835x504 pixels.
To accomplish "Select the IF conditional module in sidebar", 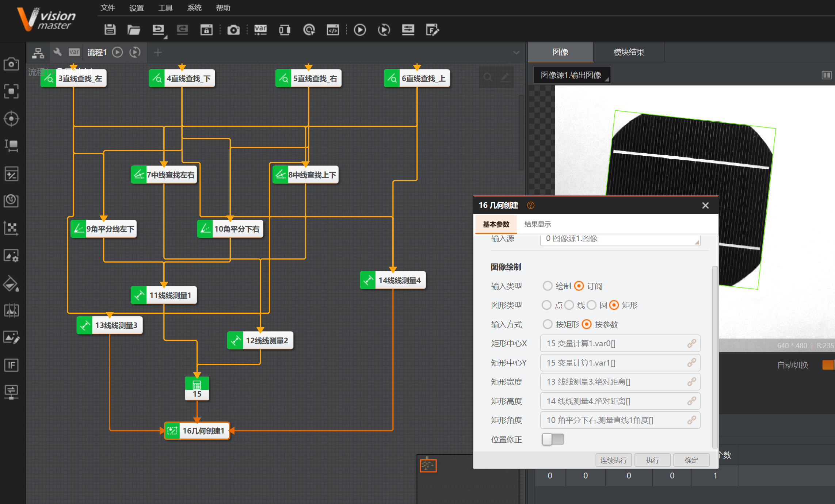I will click(11, 365).
